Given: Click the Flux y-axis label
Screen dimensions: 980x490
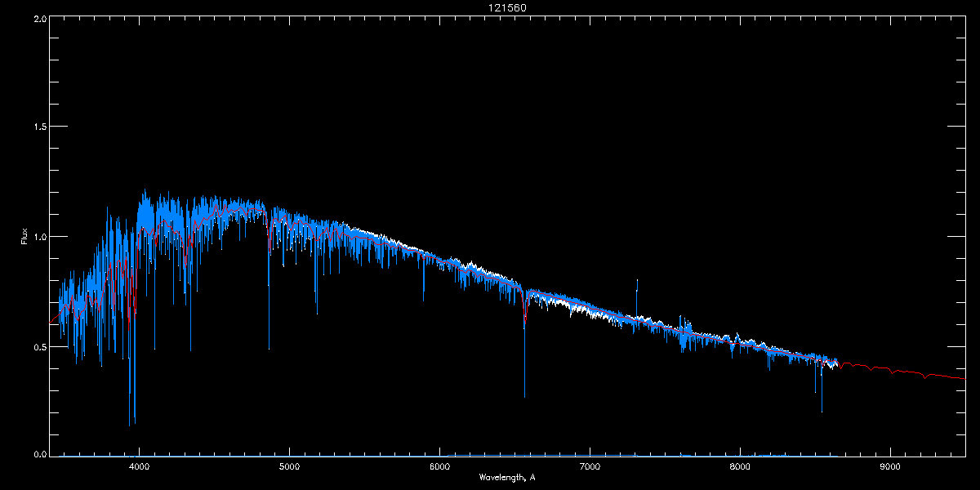Looking at the screenshot, I should (24, 237).
